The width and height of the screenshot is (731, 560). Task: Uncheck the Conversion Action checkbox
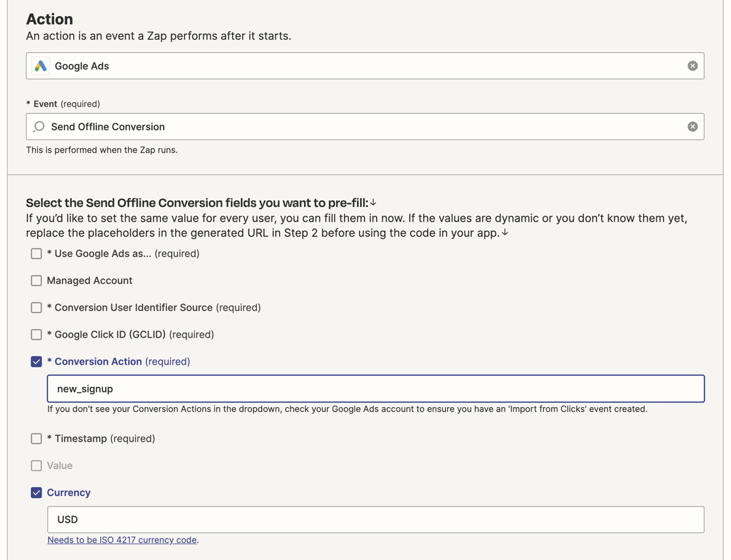coord(36,362)
